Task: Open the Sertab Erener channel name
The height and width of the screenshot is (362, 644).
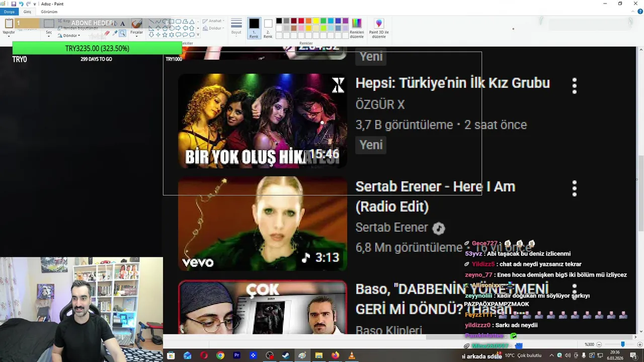Action: click(x=391, y=228)
